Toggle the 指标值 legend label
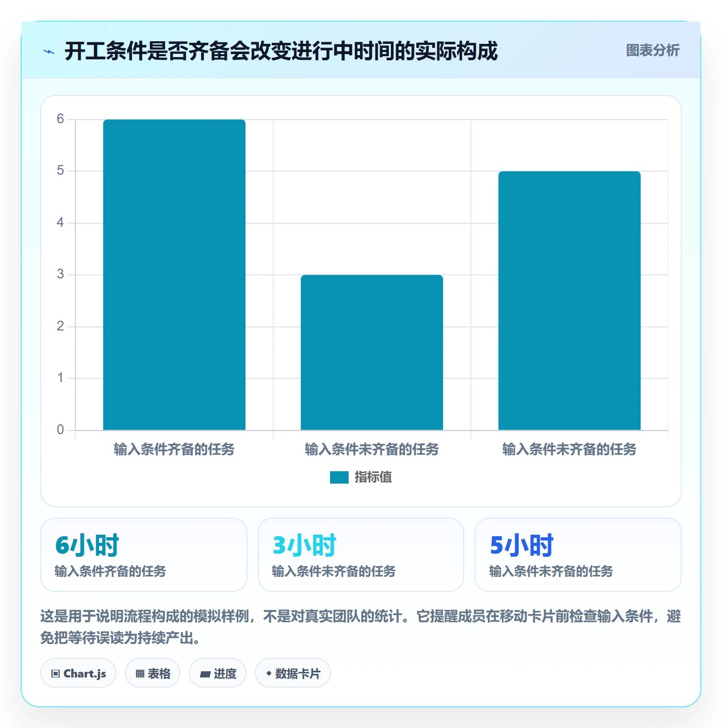 [x=373, y=477]
